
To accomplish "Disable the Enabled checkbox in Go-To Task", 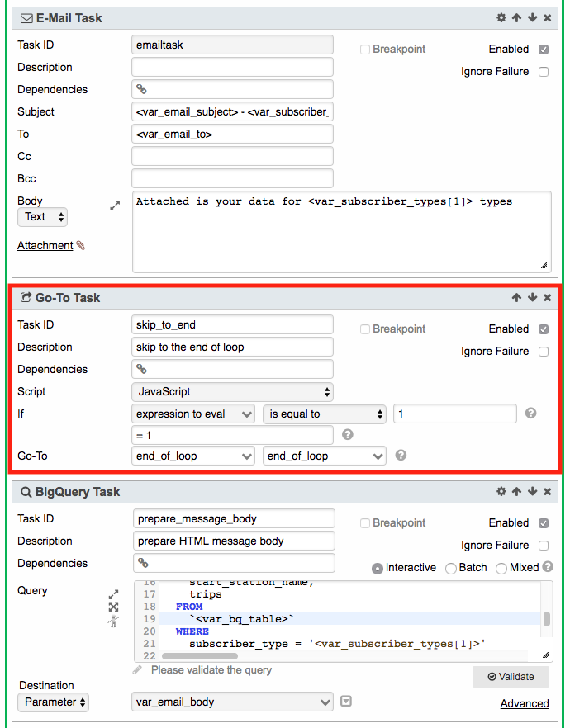I will [x=543, y=329].
